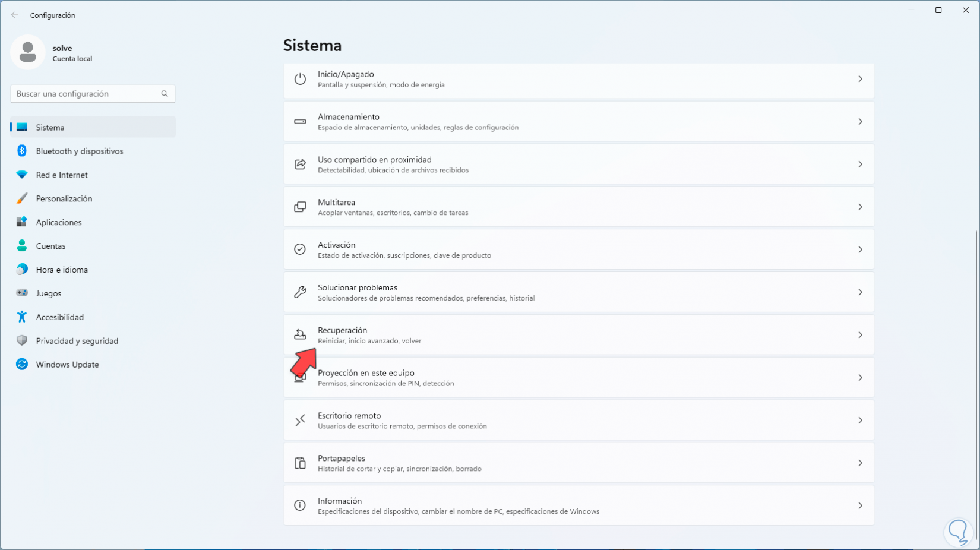Screen dimensions: 980x550
Task: Go to Privacidad y seguridad
Action: (x=77, y=341)
